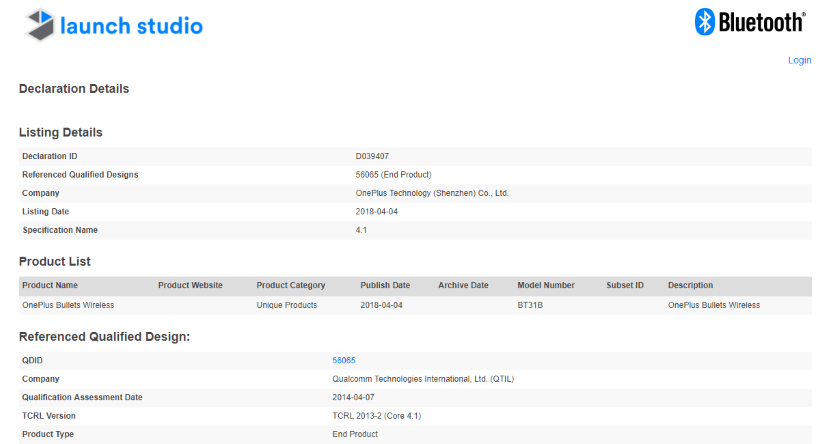The width and height of the screenshot is (840, 444).
Task: Click the "launch studio" wordmark text
Action: pos(131,26)
